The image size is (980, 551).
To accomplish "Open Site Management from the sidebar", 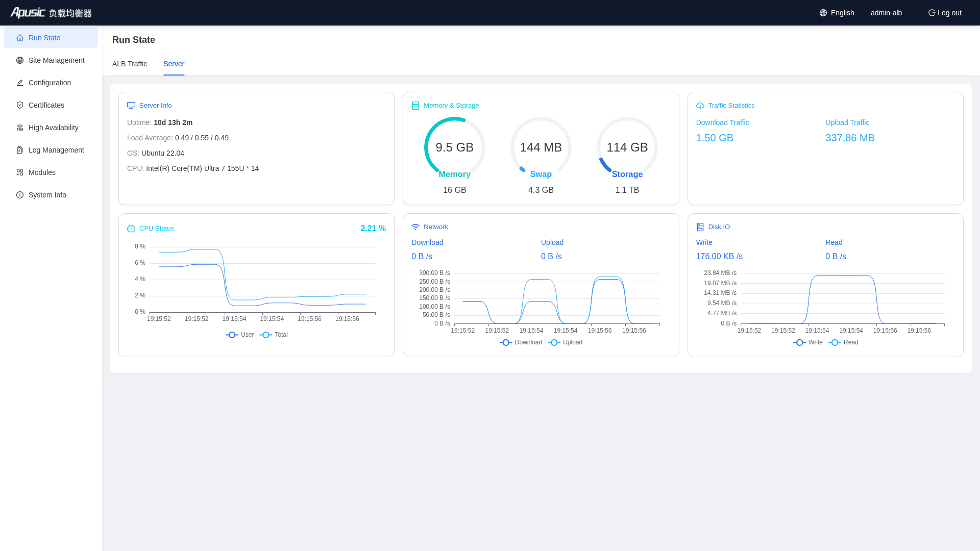I will 51,60.
